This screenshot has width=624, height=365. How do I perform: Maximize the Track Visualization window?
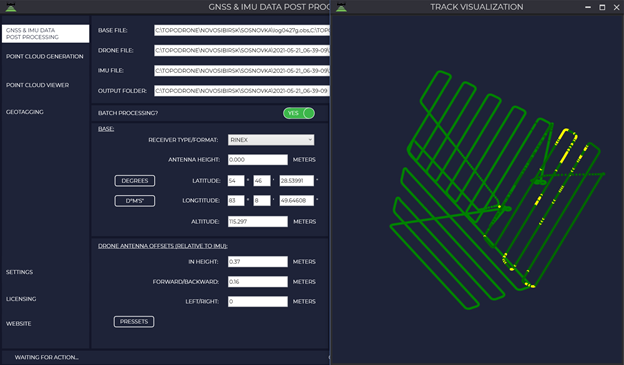tap(602, 7)
